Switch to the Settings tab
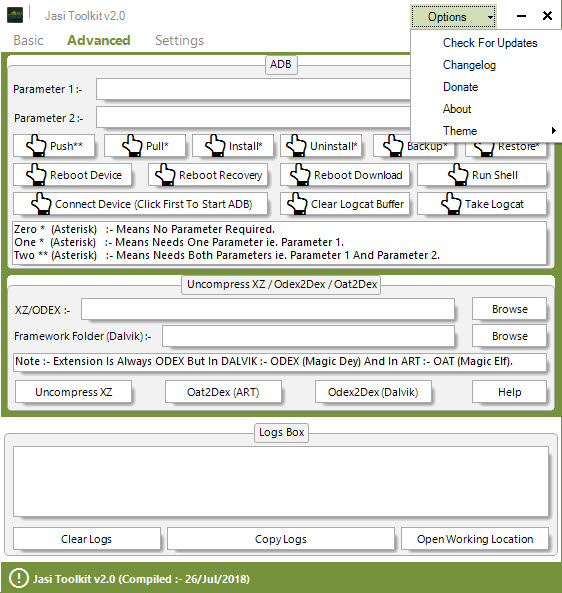This screenshot has width=562, height=593. [179, 40]
